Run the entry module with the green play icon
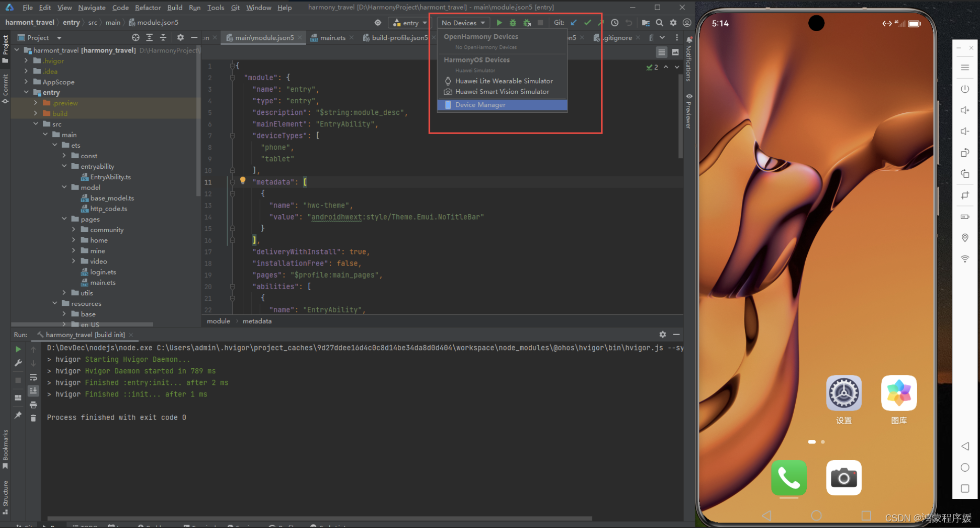Viewport: 980px width, 528px height. 499,23
